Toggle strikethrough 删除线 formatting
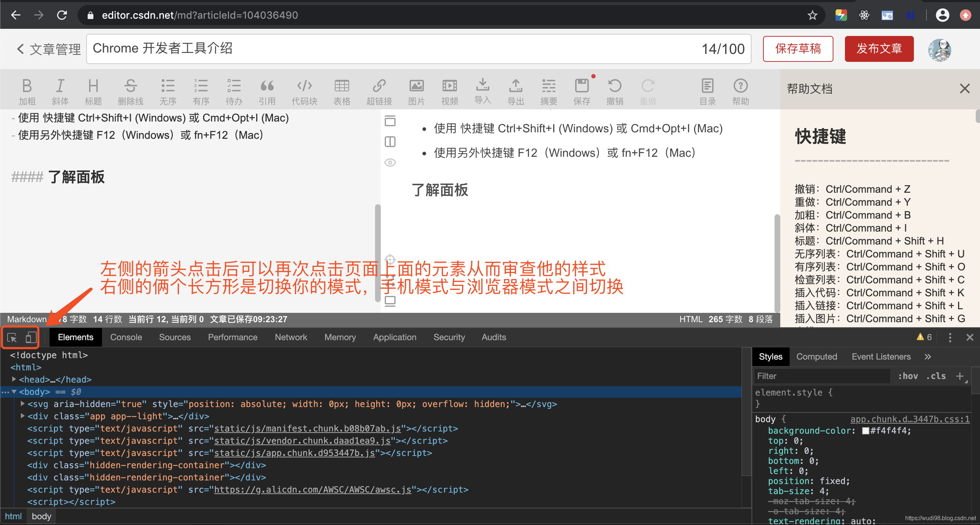Image resolution: width=980 pixels, height=525 pixels. (130, 90)
